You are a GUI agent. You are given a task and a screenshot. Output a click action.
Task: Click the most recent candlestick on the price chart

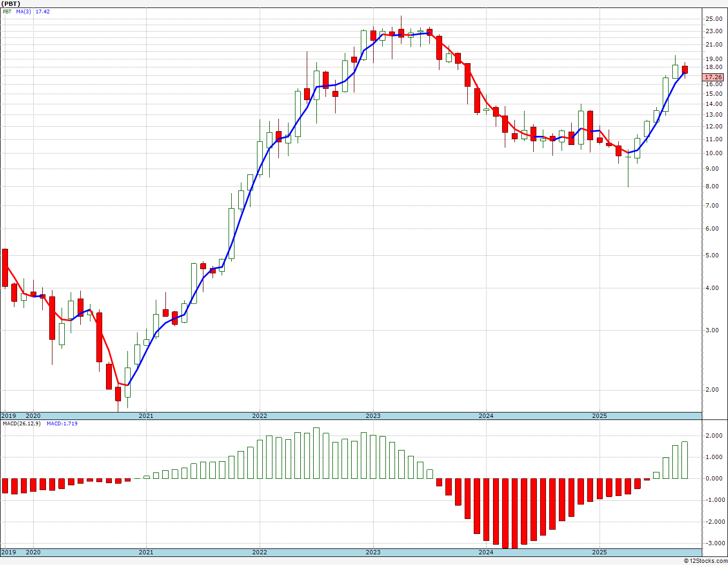(x=685, y=70)
